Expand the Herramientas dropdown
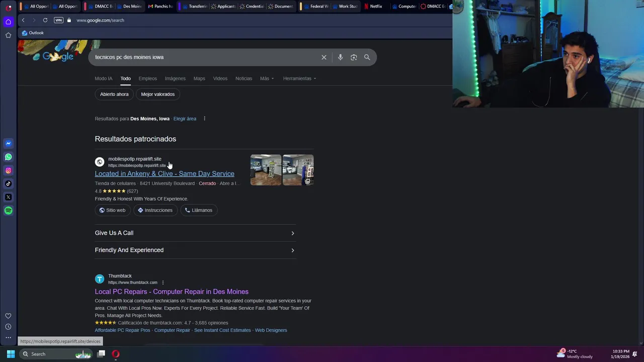 tap(299, 78)
